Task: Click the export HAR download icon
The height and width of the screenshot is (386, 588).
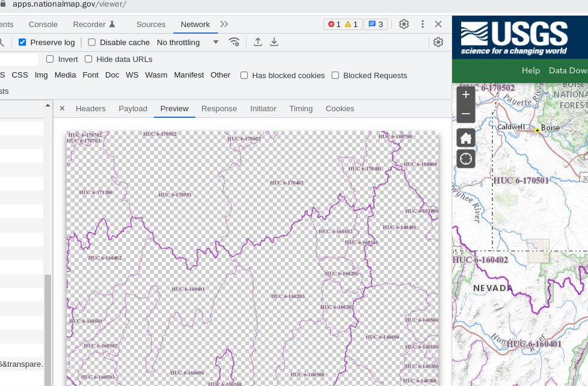Action: click(274, 42)
